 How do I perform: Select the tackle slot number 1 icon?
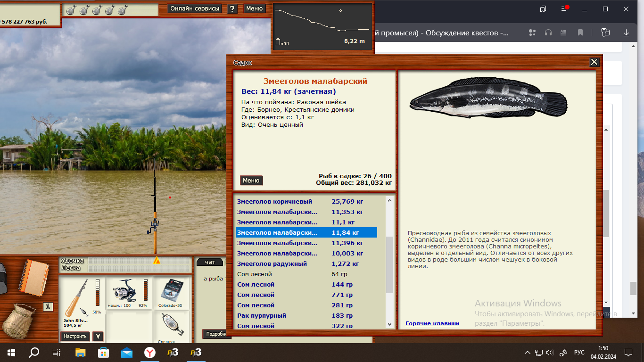click(48, 307)
